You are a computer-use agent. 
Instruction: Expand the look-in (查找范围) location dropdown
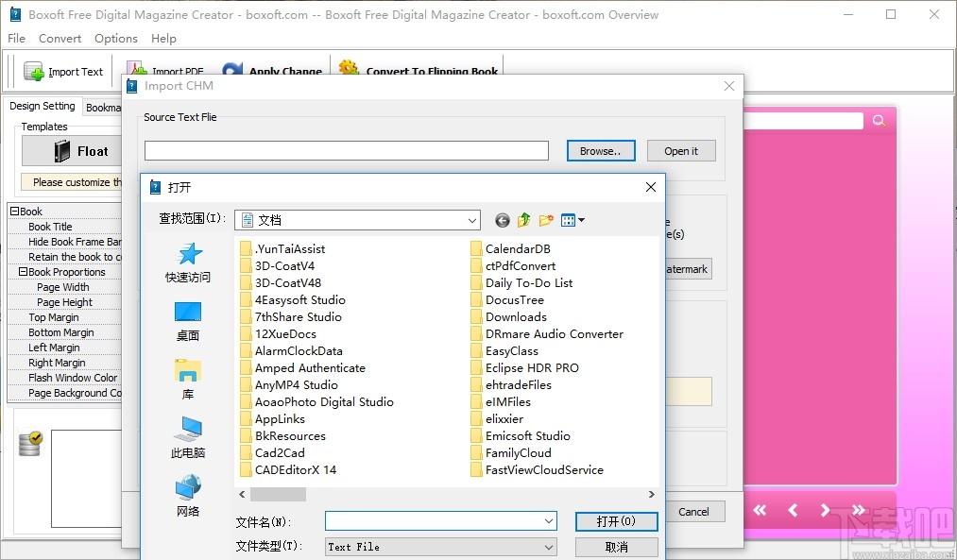coord(471,220)
